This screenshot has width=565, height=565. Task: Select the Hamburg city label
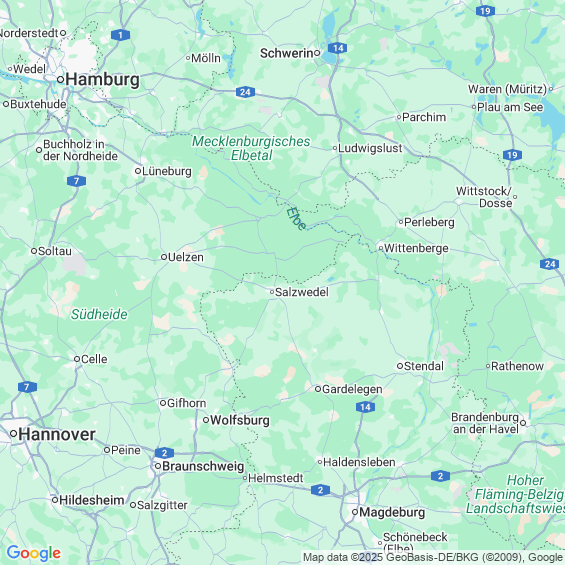[102, 80]
